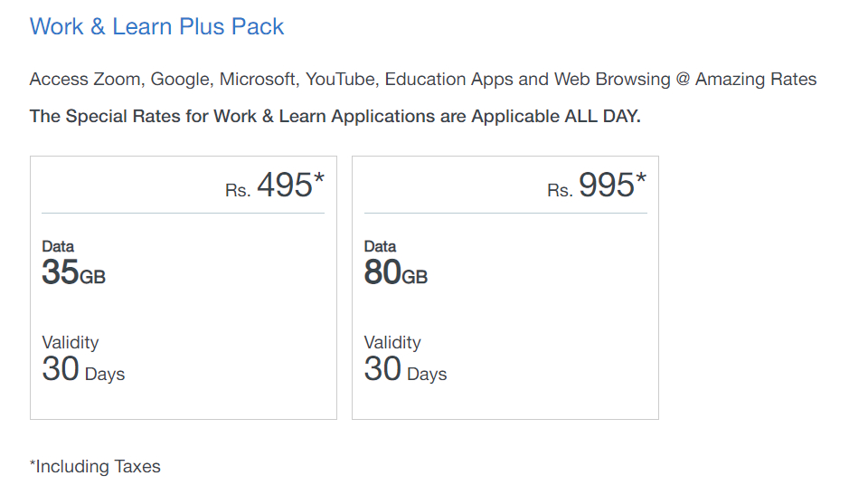Viewport: 868px width, 495px height.
Task: Click 30 Days in the Rs. 495 card
Action: (x=83, y=370)
